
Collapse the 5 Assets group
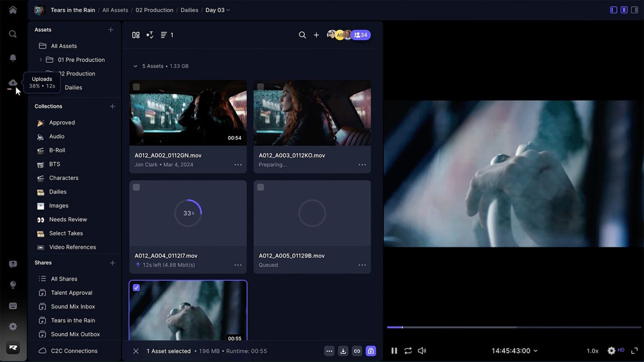point(135,66)
